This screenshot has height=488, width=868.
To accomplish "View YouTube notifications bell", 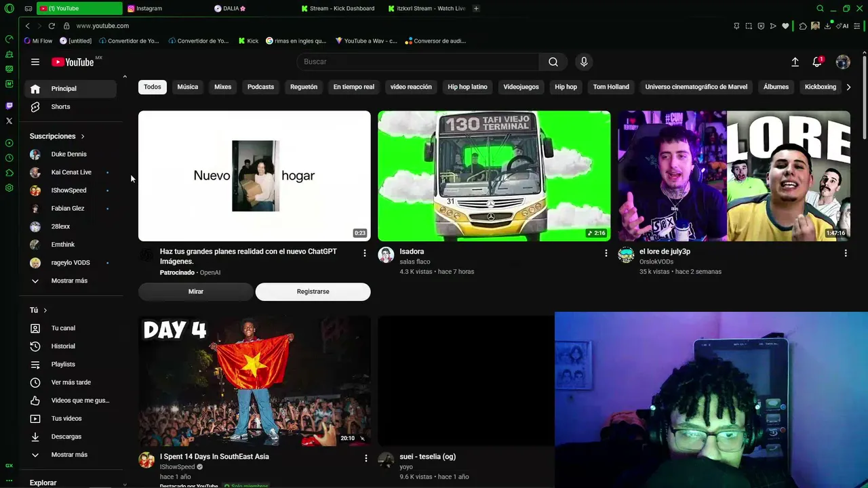I will pos(817,62).
